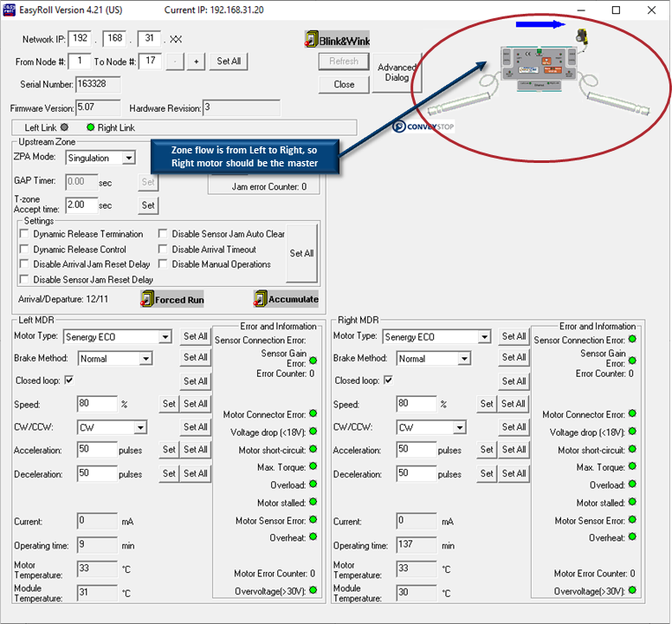This screenshot has width=672, height=624.
Task: Open Left MDR CW/CCW dropdown
Action: point(140,427)
